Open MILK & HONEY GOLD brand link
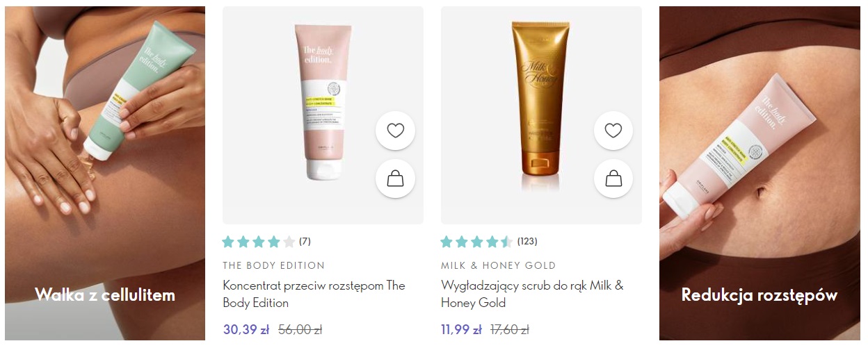 [498, 265]
